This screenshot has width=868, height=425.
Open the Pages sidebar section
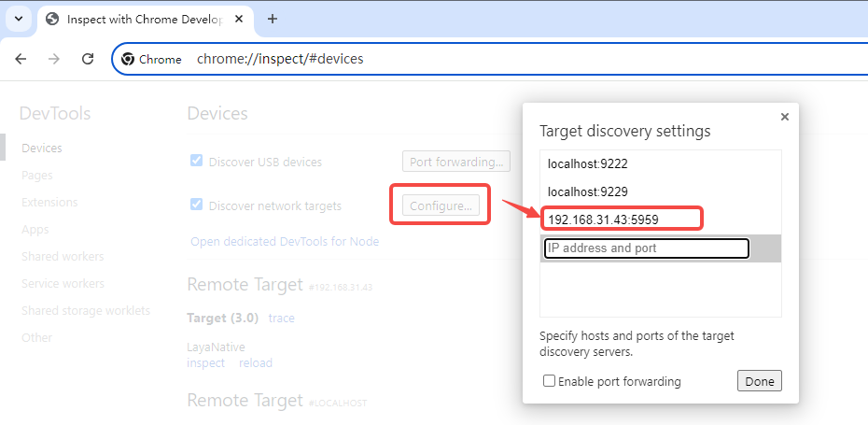37,175
